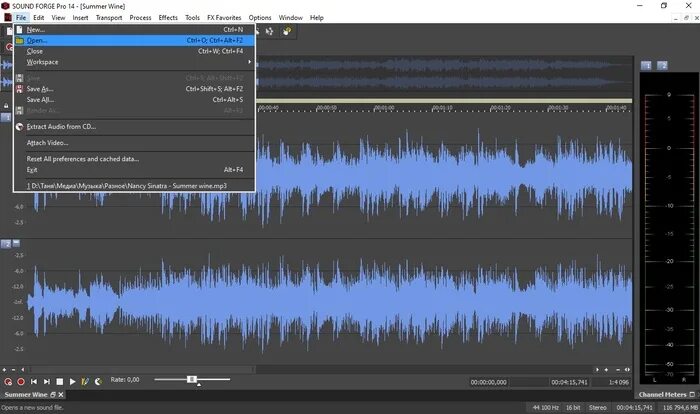Close the Summer Wine window tab
Image resolution: width=700 pixels, height=414 pixels.
tap(61, 395)
